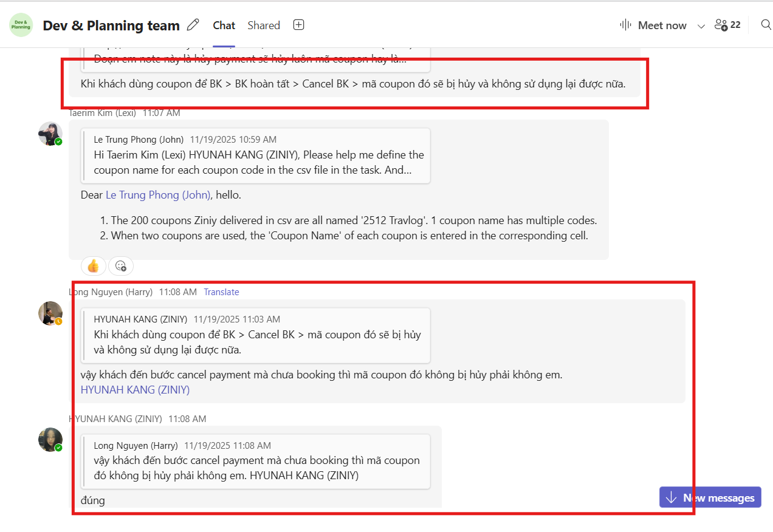Expand the Meet now dropdown chevron

point(701,26)
